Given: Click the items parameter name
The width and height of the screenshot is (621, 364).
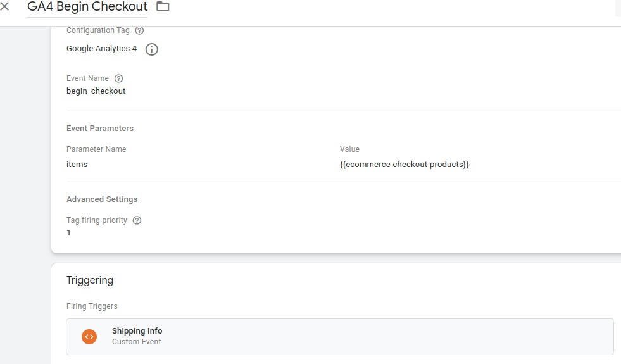Looking at the screenshot, I should point(77,165).
